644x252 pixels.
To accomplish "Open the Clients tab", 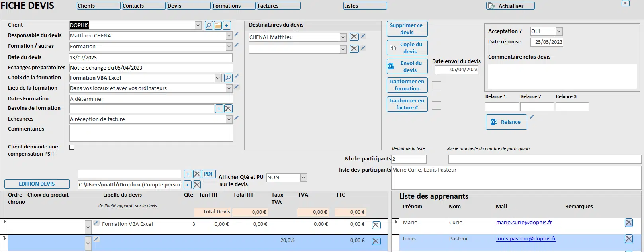I will (98, 6).
